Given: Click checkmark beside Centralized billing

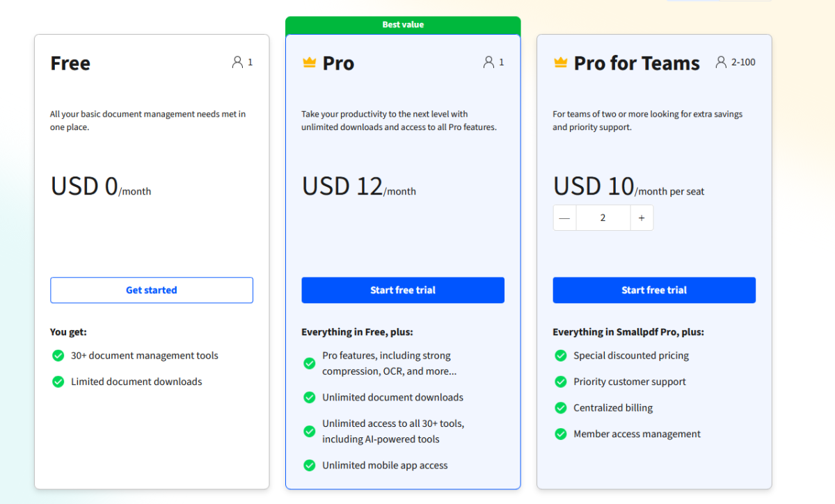Looking at the screenshot, I should pos(560,408).
